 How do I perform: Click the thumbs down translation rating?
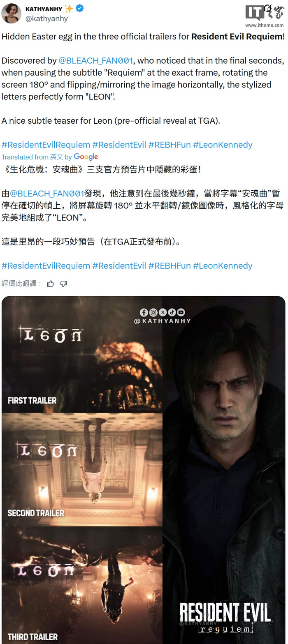[x=64, y=284]
